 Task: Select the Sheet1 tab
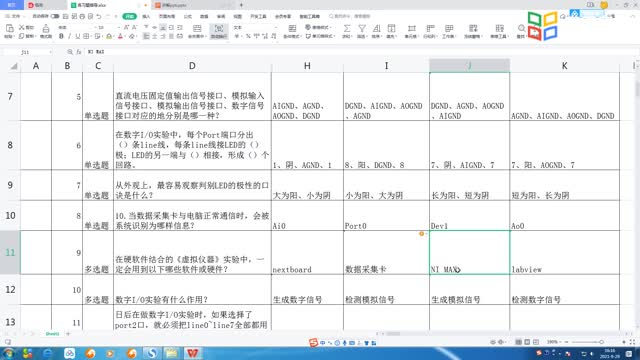(x=52, y=334)
